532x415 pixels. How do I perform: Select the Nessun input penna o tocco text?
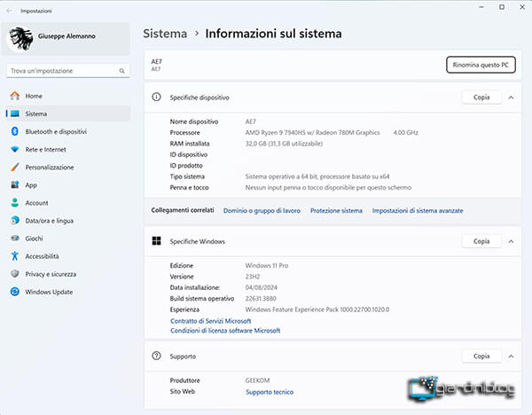[328, 188]
